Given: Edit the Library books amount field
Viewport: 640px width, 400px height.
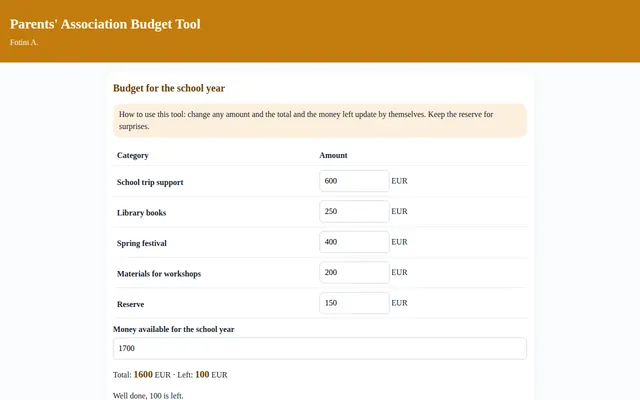Looking at the screenshot, I should pyautogui.click(x=354, y=211).
